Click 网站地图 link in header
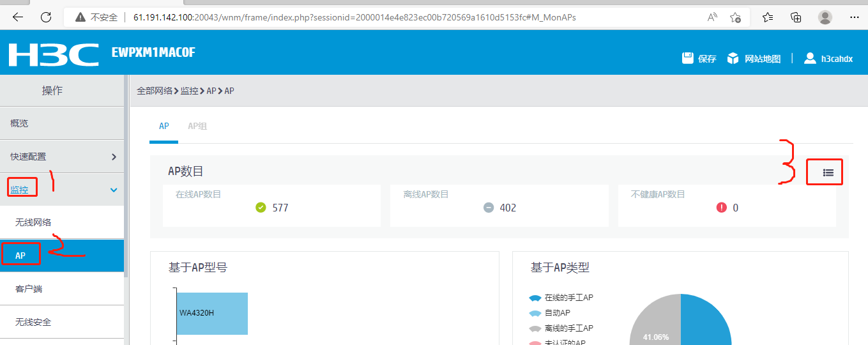Image resolution: width=868 pixels, height=345 pixels. coord(763,59)
